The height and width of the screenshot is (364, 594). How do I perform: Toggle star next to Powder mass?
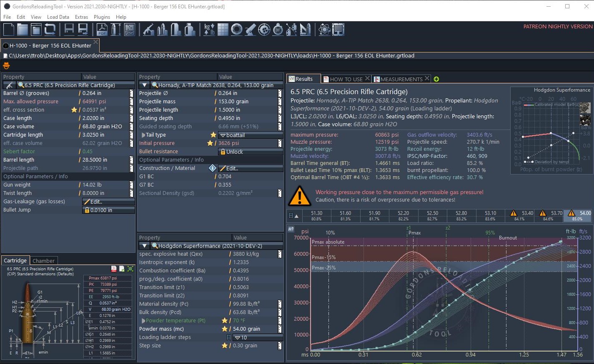tap(225, 329)
